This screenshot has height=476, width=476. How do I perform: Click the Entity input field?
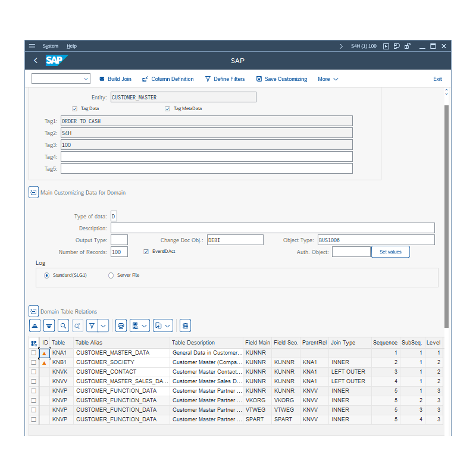click(183, 97)
